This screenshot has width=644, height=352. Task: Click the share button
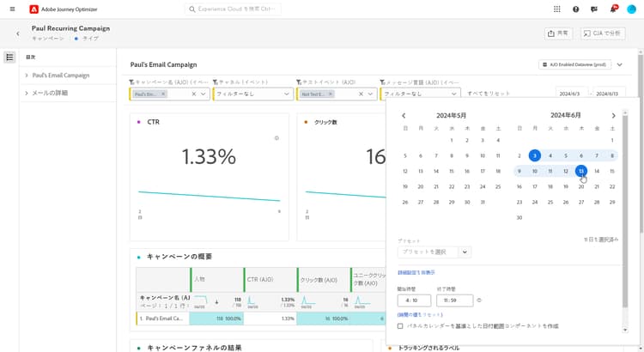[558, 33]
